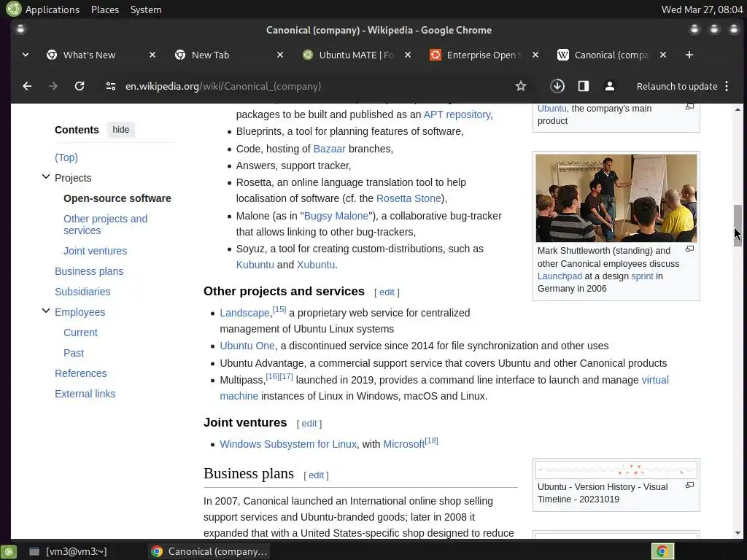Viewport: 747px width, 560px height.
Task: Open Windows Subsystem for Linux link
Action: [288, 444]
